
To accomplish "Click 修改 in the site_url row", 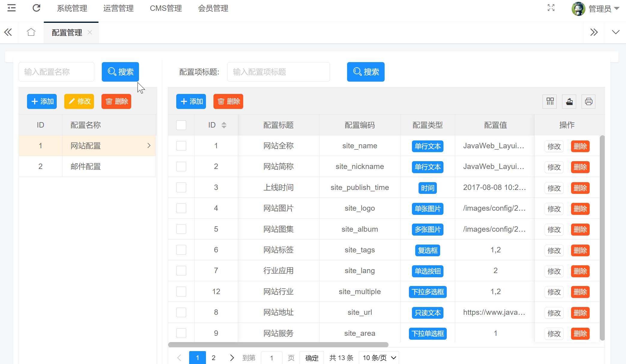I will [x=554, y=313].
